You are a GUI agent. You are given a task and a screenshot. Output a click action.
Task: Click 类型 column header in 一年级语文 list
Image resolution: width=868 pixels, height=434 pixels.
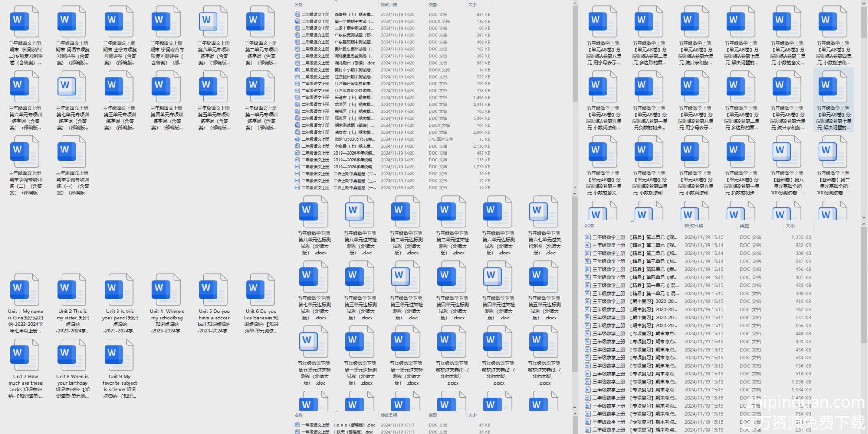click(x=433, y=415)
